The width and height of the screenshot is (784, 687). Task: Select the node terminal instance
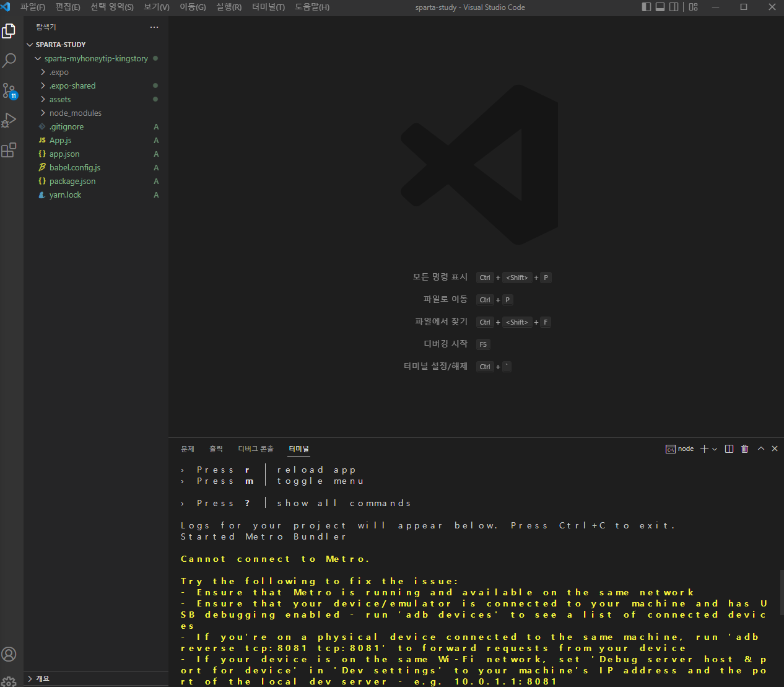(680, 449)
